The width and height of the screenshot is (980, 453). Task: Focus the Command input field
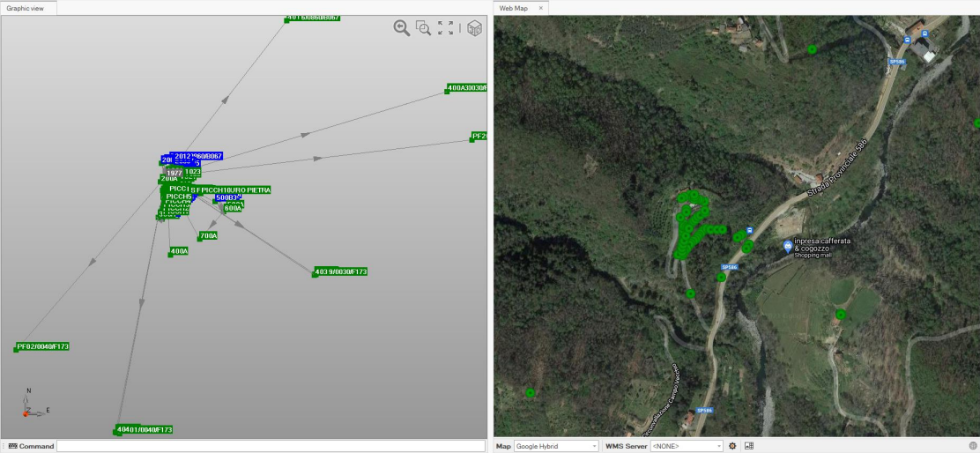tap(270, 446)
